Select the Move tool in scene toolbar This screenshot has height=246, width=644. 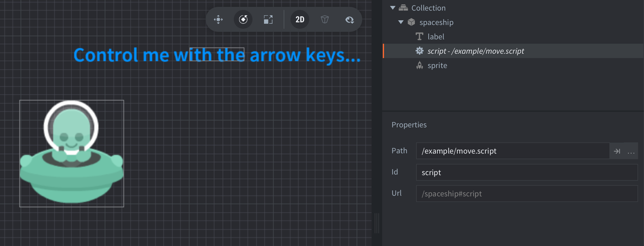[218, 19]
